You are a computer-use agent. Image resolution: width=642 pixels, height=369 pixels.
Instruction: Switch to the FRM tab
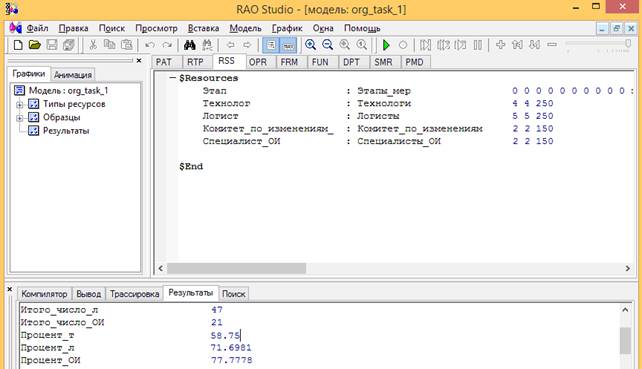pyautogui.click(x=289, y=62)
